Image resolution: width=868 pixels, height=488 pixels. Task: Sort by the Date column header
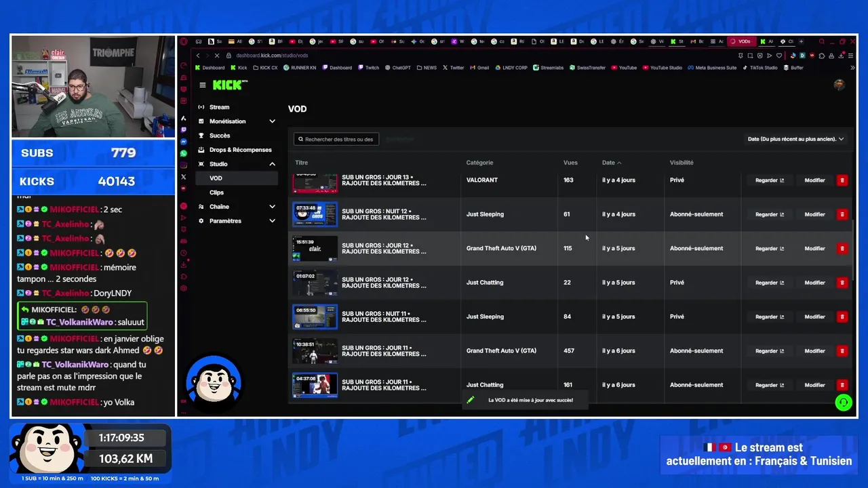[x=611, y=163]
